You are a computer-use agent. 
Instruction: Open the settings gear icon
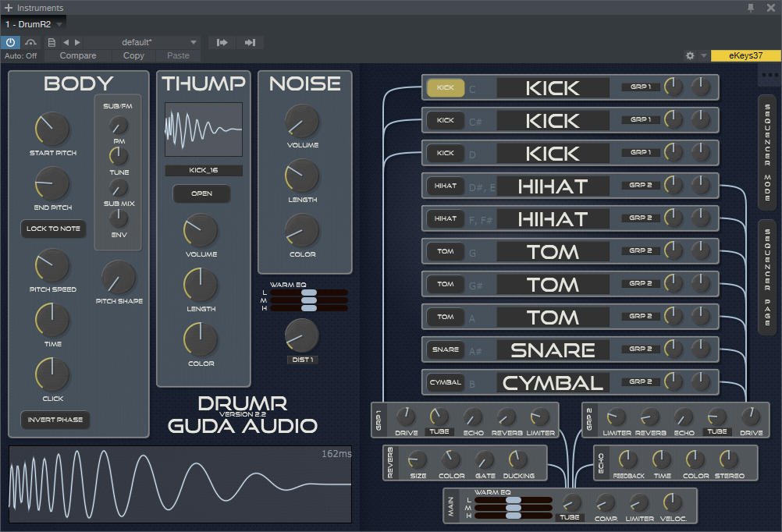pyautogui.click(x=690, y=55)
